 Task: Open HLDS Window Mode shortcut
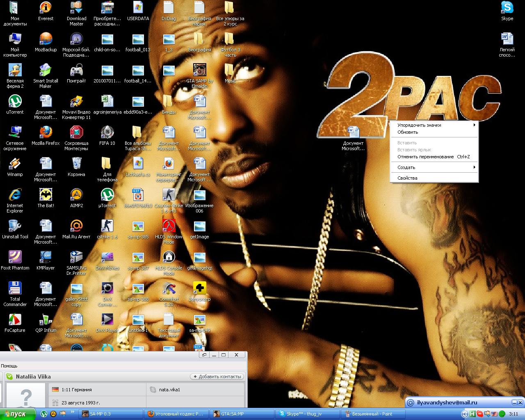coord(169,232)
